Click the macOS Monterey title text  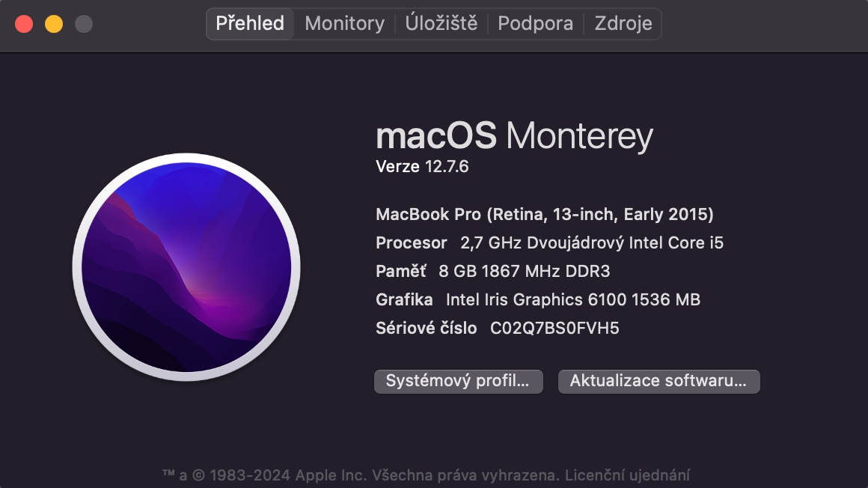point(515,136)
